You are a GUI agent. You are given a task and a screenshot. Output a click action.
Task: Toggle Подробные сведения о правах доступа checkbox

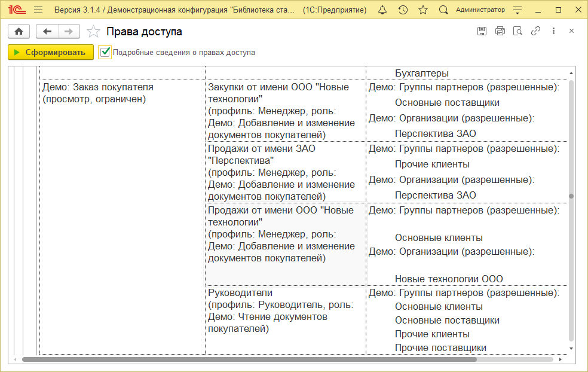coord(105,52)
